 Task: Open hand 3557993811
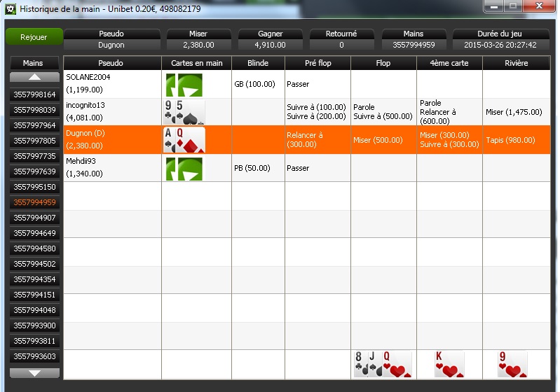(34, 341)
